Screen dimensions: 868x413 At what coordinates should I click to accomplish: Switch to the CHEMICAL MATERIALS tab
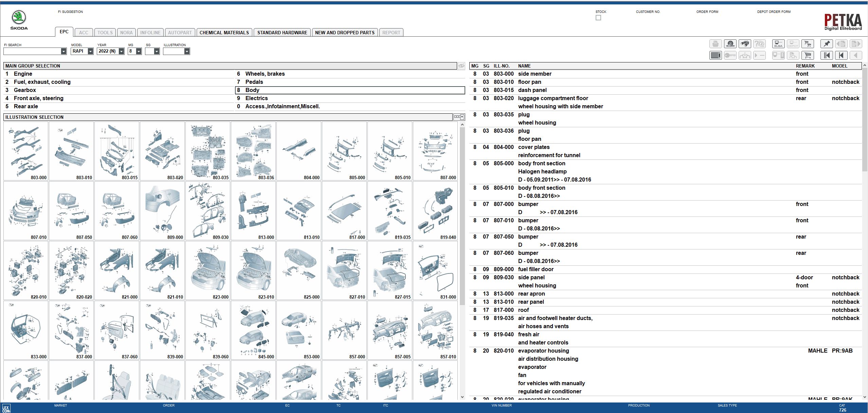tap(224, 33)
